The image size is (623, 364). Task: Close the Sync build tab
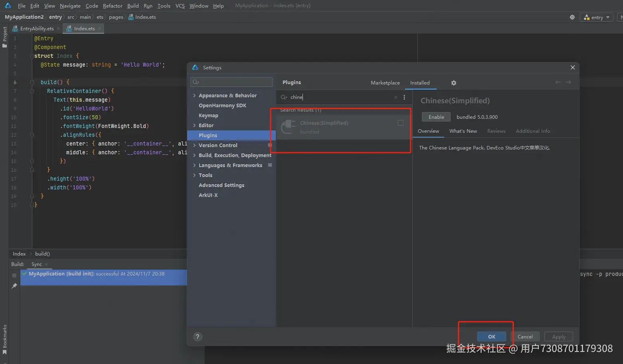coord(46,264)
